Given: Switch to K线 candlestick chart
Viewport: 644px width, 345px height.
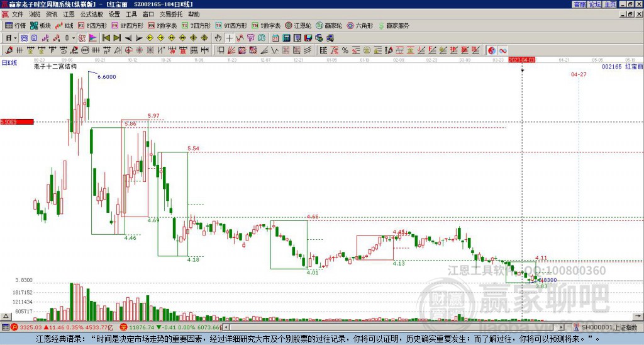Looking at the screenshot, I should pyautogui.click(x=64, y=25).
